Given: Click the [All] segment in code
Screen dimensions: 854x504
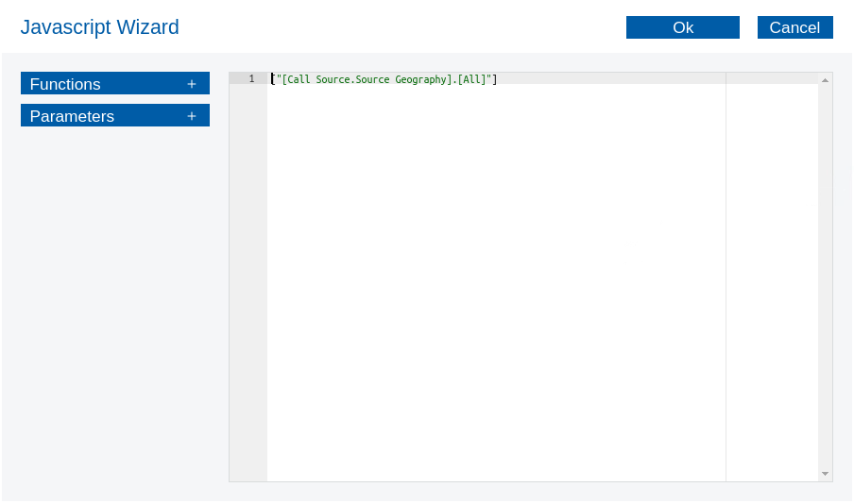Looking at the screenshot, I should tap(471, 79).
